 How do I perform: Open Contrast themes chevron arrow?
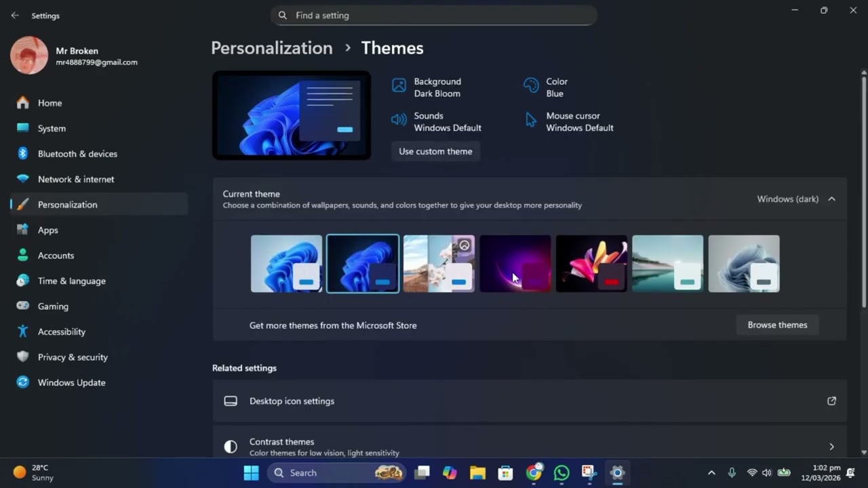point(831,447)
